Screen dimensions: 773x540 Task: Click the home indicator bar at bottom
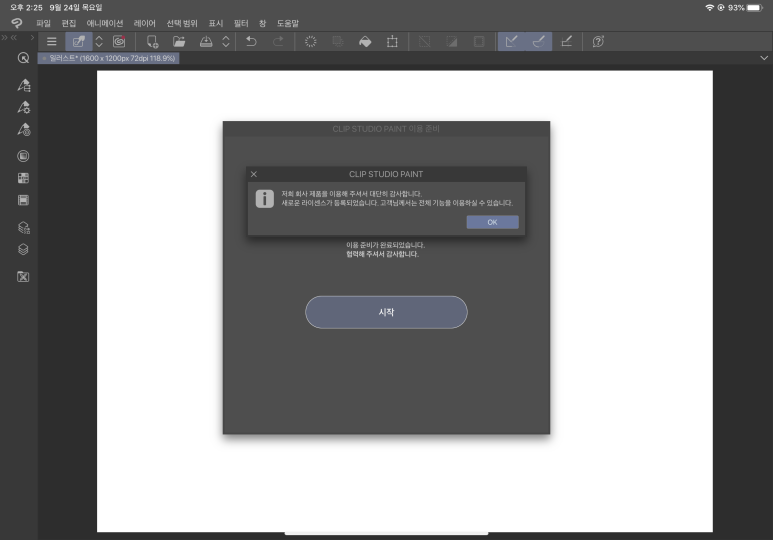(x=386, y=534)
